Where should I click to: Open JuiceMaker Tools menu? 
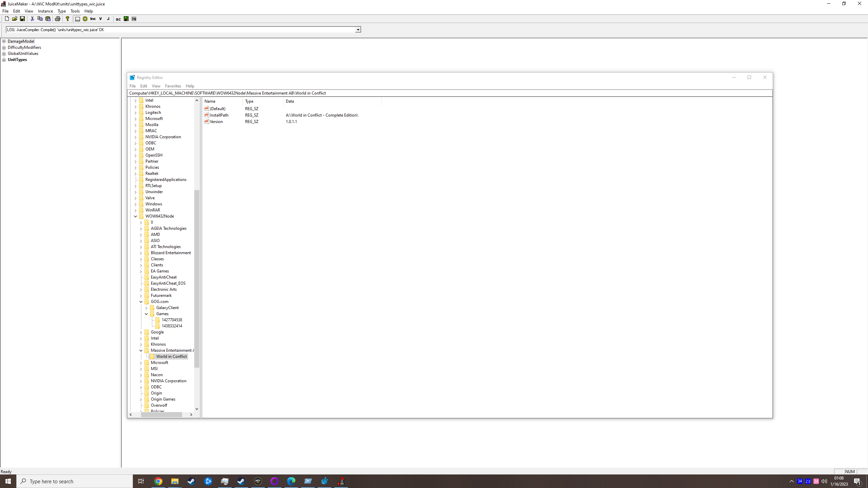pos(75,11)
